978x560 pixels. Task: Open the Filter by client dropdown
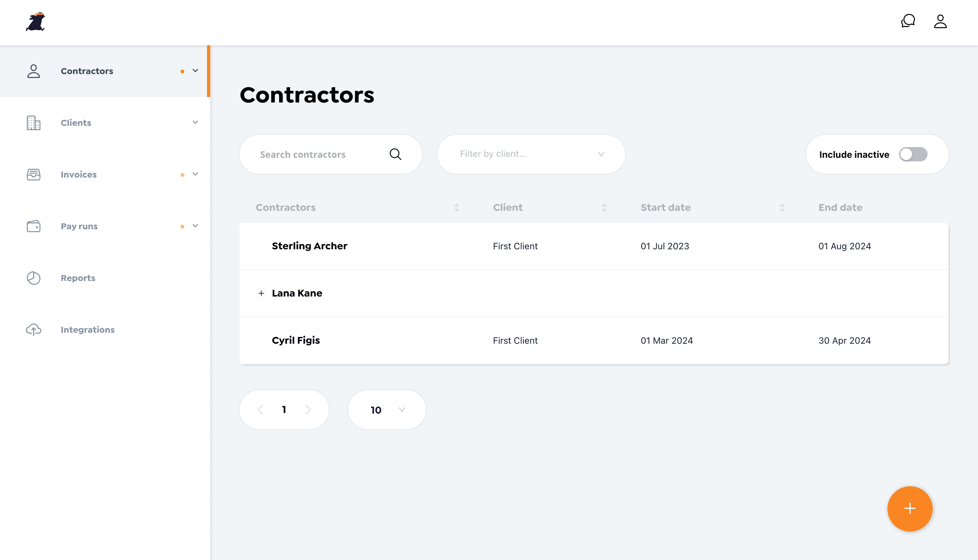coord(531,154)
